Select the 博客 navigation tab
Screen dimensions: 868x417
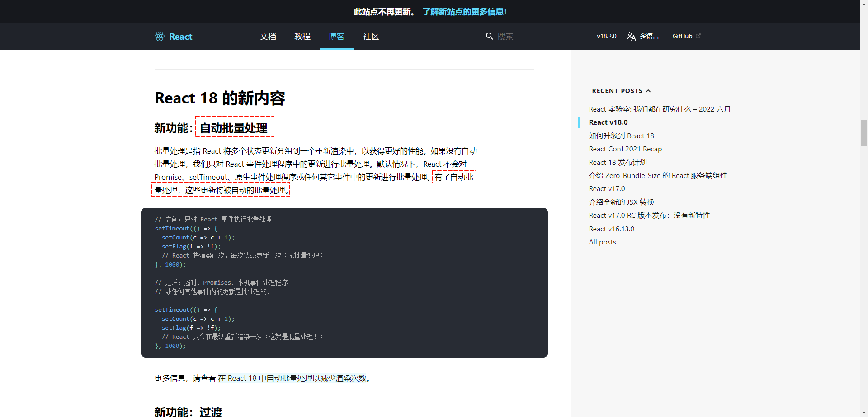coord(336,37)
